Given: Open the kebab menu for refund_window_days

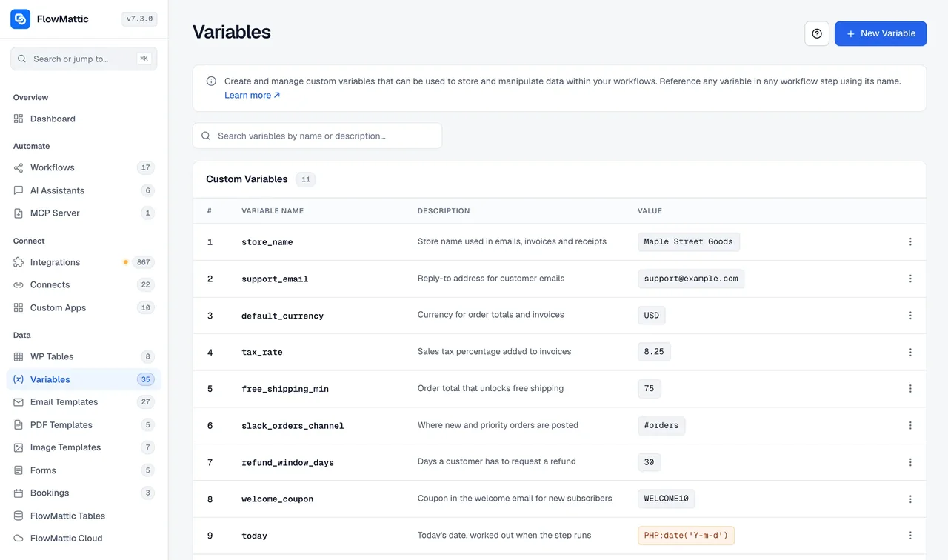Looking at the screenshot, I should [x=910, y=462].
